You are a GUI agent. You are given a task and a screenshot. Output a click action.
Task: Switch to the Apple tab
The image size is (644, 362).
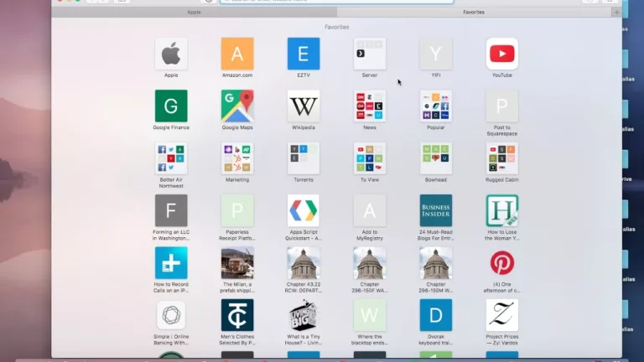(x=194, y=13)
